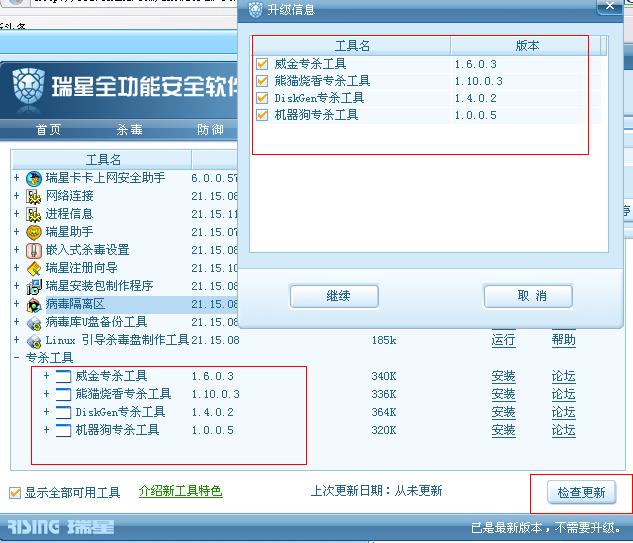Click the 熊猫烧香专杀工具 window icon
This screenshot has height=543, width=633.
click(63, 394)
